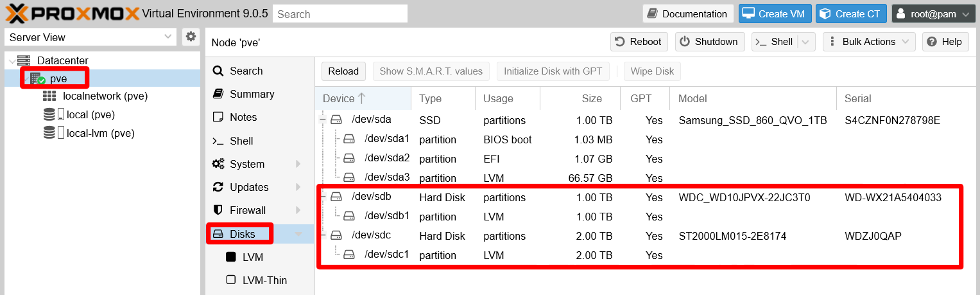Image resolution: width=980 pixels, height=295 pixels.
Task: Click Initialize Disk with GPT button
Action: point(553,71)
